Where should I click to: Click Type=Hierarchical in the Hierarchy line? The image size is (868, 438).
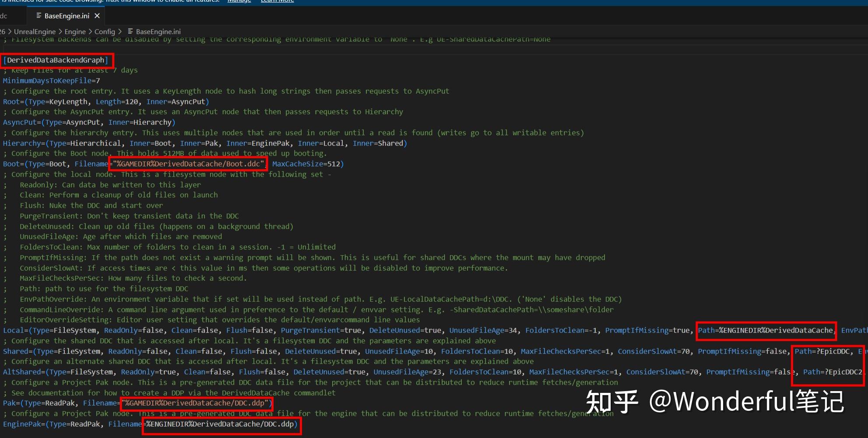pyautogui.click(x=85, y=143)
